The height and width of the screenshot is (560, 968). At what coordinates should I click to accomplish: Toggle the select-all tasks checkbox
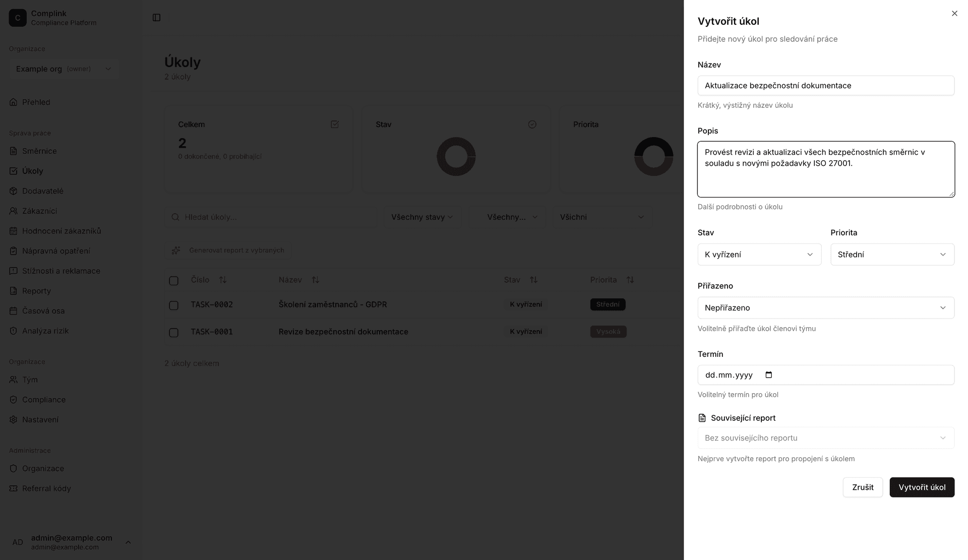coord(174,281)
